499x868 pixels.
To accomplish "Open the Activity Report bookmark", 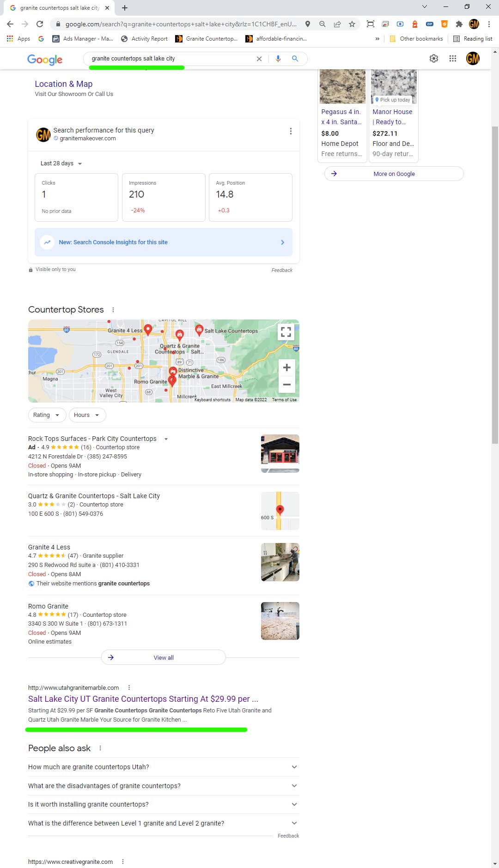I will click(144, 39).
